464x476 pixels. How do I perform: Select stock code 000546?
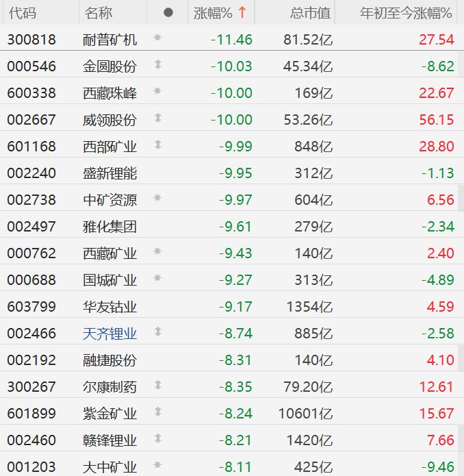point(31,66)
